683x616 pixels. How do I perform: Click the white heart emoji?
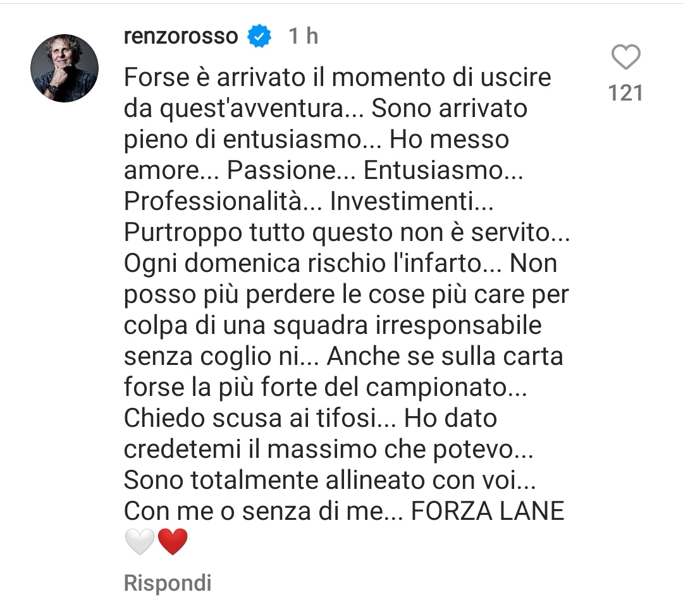[139, 541]
